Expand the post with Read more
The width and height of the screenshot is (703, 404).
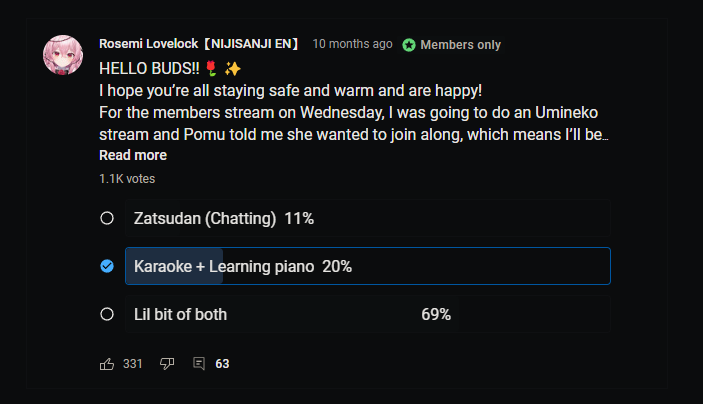(x=133, y=155)
